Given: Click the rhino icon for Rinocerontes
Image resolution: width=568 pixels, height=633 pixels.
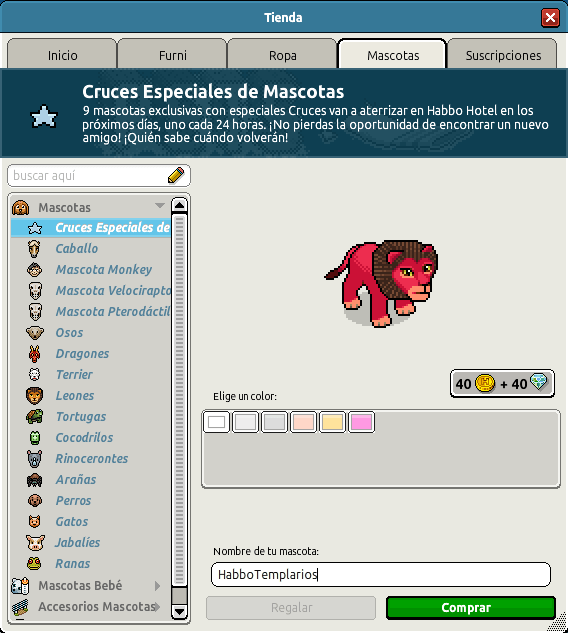Looking at the screenshot, I should [35, 459].
